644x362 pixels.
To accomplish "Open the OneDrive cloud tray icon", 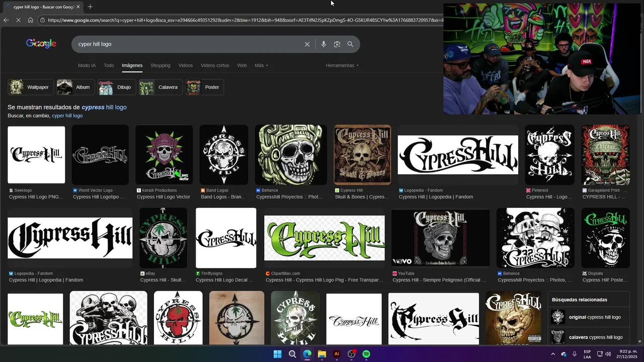I will tap(563, 354).
